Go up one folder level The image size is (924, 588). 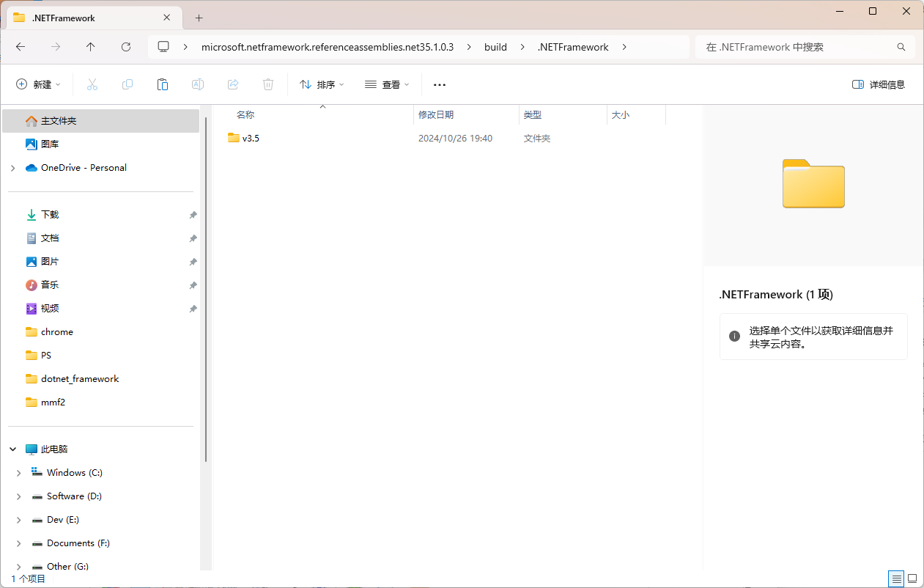(x=91, y=47)
